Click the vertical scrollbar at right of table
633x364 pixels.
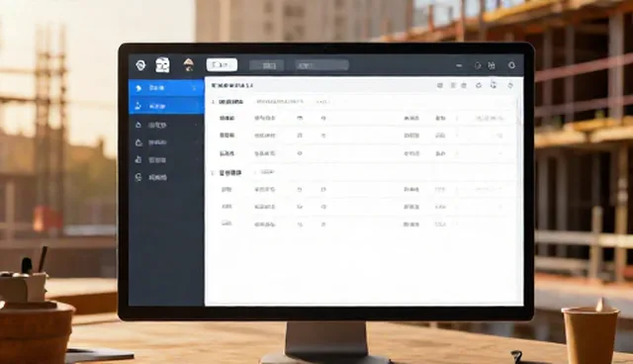click(x=518, y=113)
